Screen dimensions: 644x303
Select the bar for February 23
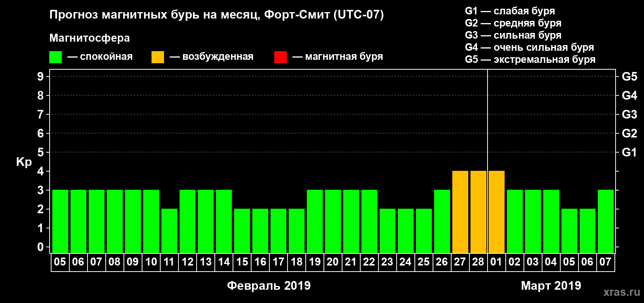click(x=388, y=231)
